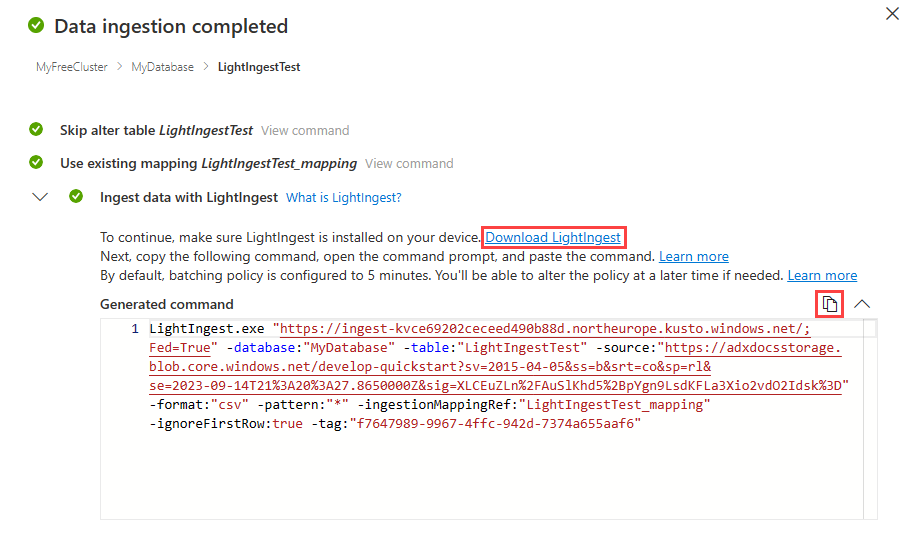Click the ingest endpoint URL in the command
Image resolution: width=902 pixels, height=540 pixels.
coord(540,329)
